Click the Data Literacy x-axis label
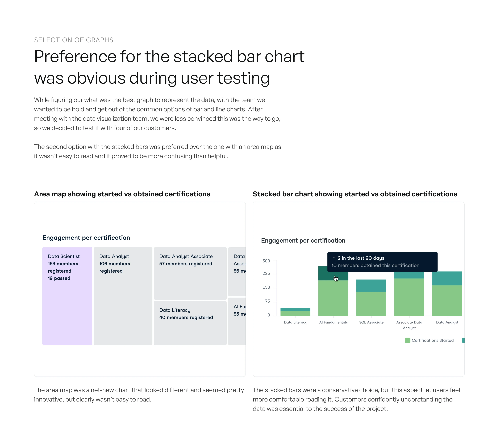This screenshot has width=500, height=448. point(295,322)
